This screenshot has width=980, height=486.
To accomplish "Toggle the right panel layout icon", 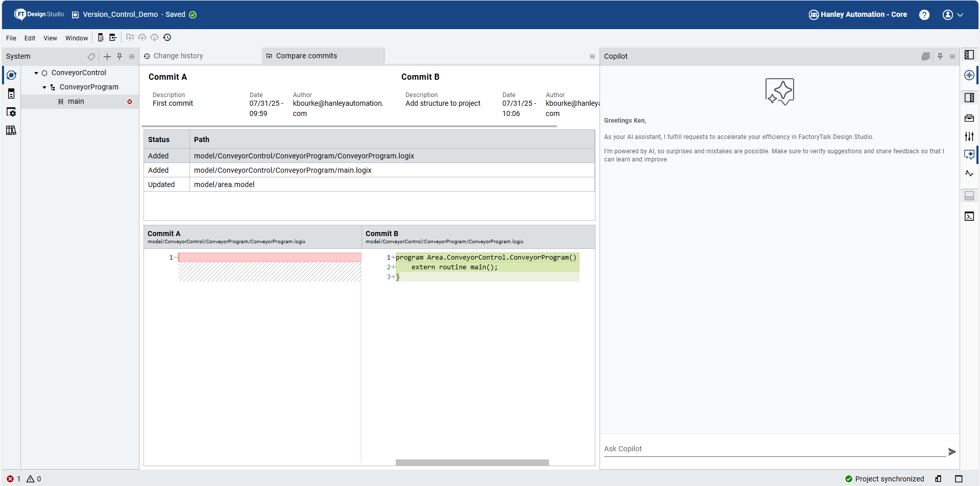I will (x=969, y=98).
